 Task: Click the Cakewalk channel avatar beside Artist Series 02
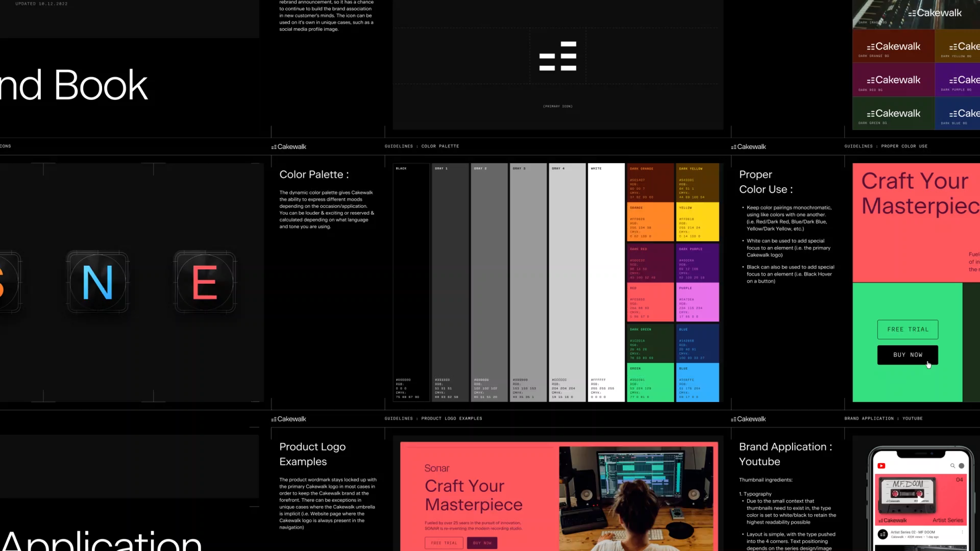click(883, 534)
